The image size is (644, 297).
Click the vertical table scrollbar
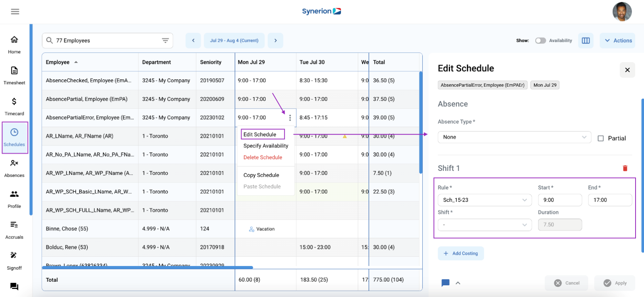(x=421, y=123)
